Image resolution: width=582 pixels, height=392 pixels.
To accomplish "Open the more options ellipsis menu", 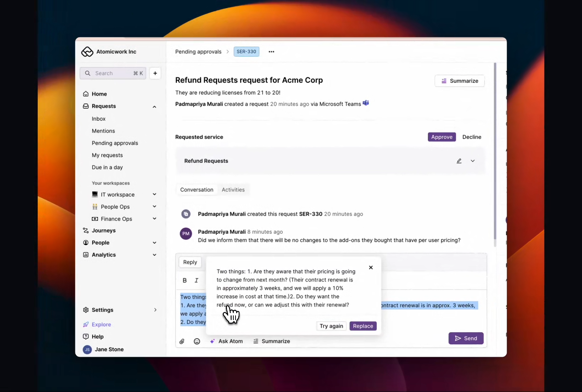I will [271, 52].
